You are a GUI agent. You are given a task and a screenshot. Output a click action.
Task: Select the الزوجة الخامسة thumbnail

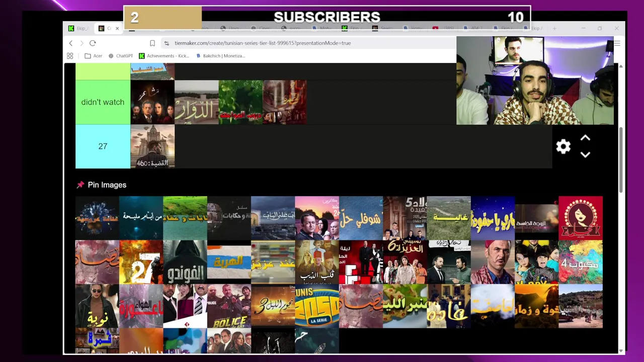537,218
